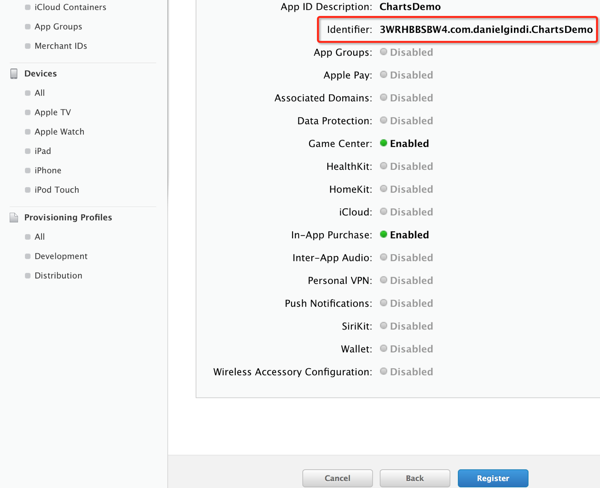
Task: Click the gray iCloud status dot
Action: coord(383,212)
